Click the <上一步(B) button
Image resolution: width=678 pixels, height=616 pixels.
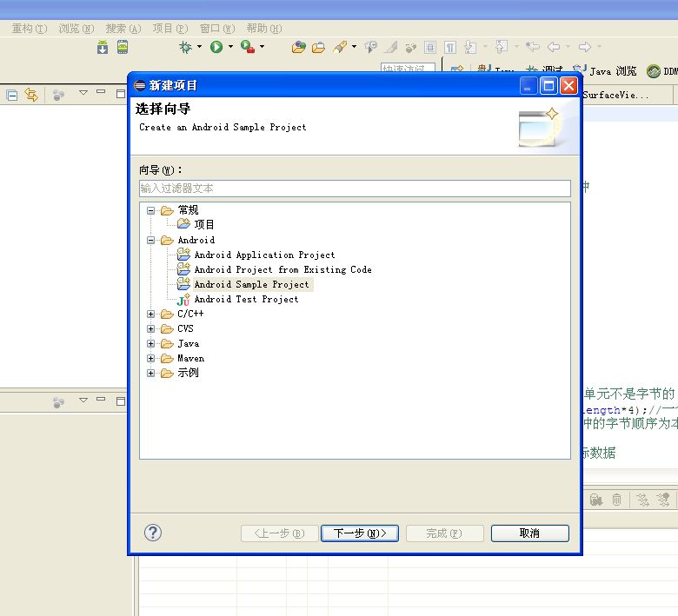click(280, 533)
